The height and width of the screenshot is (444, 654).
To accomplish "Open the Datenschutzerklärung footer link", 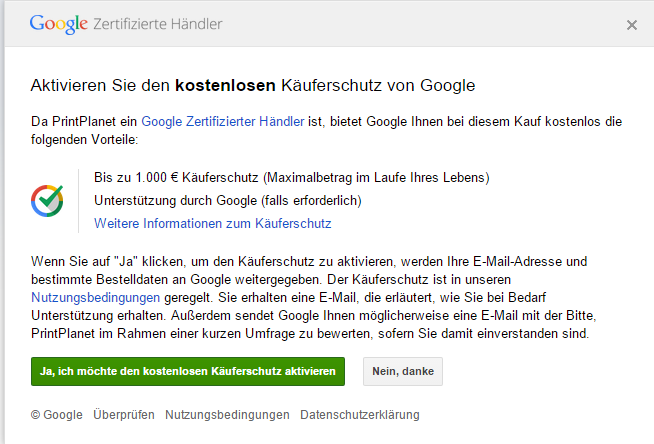I will (x=360, y=415).
